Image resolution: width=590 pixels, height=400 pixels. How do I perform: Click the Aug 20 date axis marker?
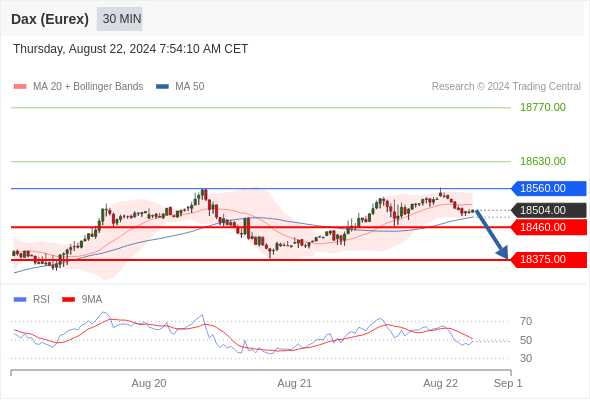pos(149,383)
